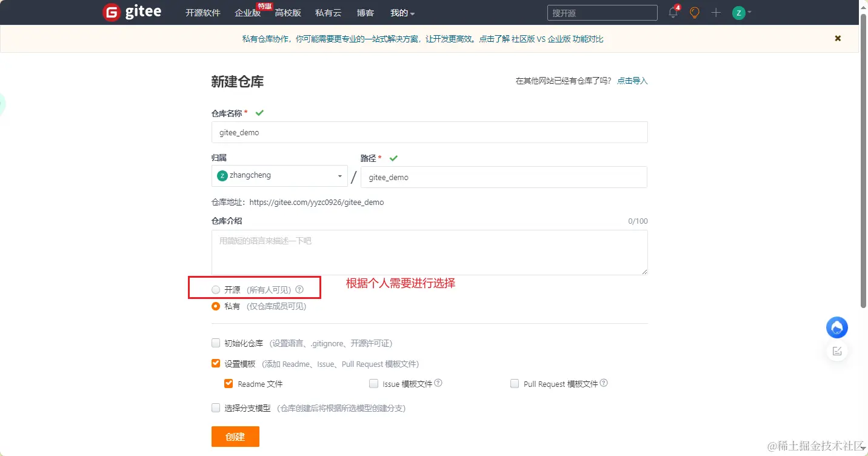Enable 初始化仓库 checkbox
The image size is (868, 456).
pyautogui.click(x=216, y=343)
